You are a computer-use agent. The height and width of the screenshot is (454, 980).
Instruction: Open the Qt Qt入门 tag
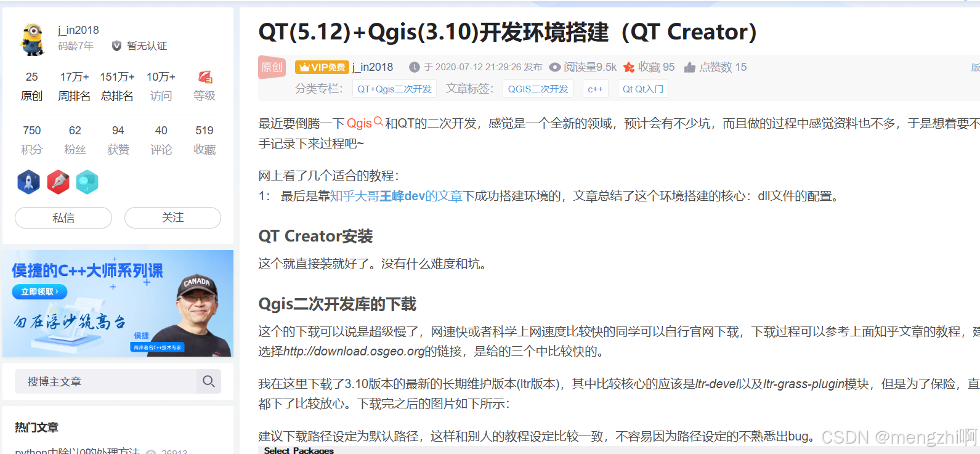pos(642,89)
